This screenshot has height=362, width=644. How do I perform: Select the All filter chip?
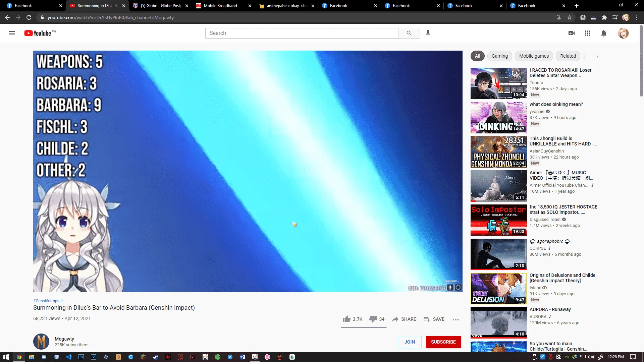[477, 56]
